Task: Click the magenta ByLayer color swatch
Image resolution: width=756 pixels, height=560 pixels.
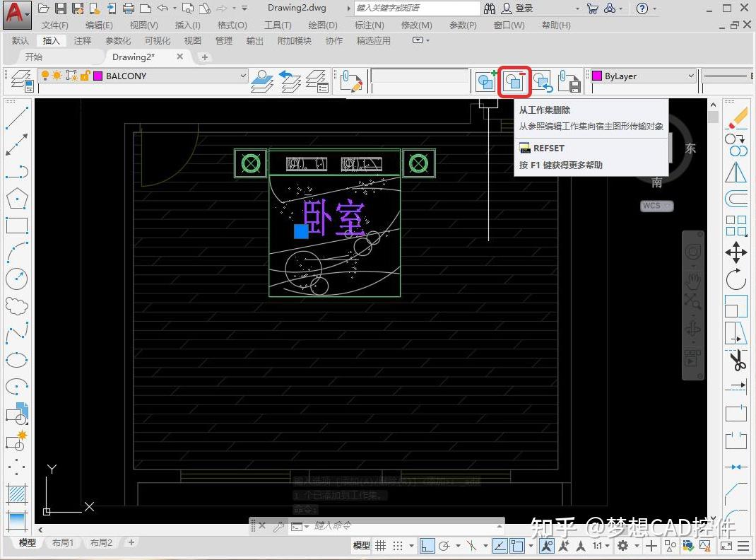Action: (597, 76)
